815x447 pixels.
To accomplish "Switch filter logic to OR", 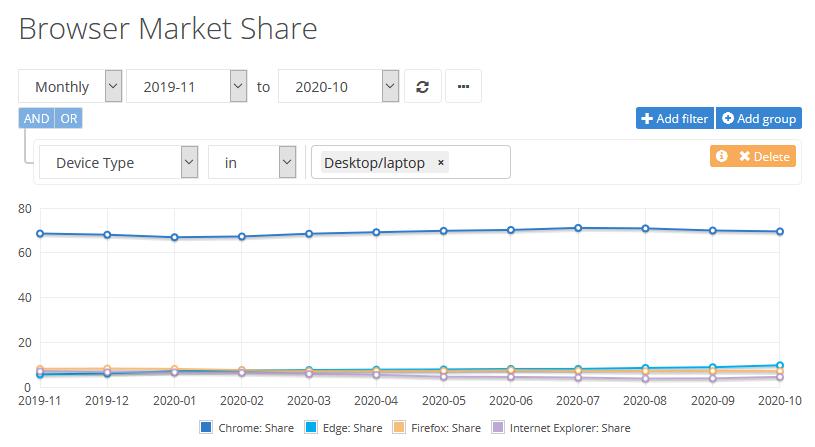I will point(69,119).
